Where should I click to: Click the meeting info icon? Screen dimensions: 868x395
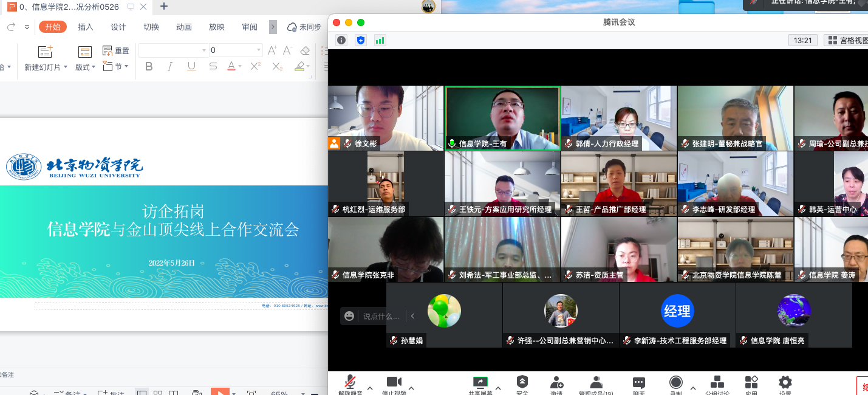(x=341, y=40)
